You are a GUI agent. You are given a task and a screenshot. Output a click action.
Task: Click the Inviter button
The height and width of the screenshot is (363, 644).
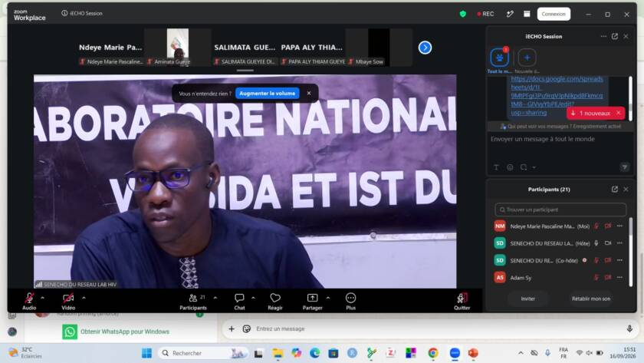(527, 299)
